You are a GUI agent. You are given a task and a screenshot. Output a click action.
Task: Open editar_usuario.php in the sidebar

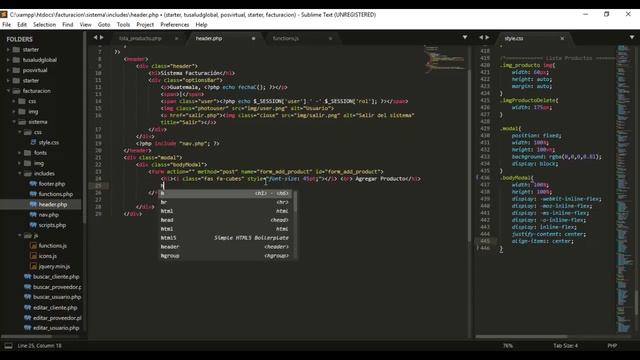tap(56, 328)
